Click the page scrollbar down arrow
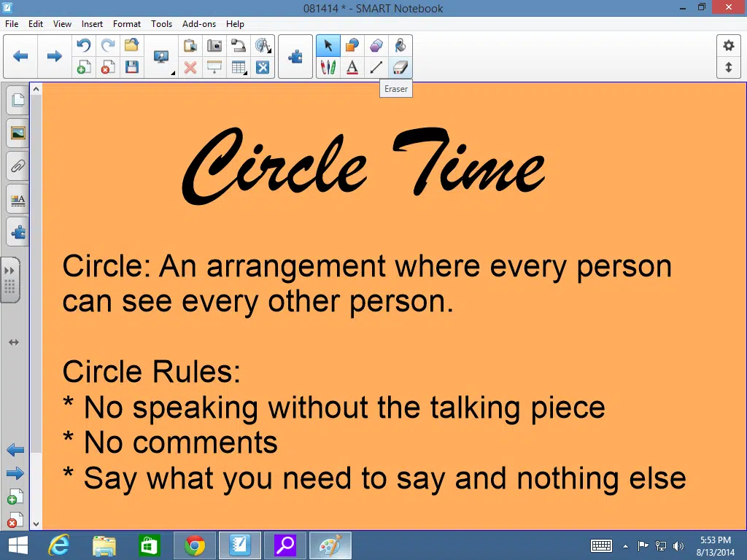747x560 pixels. (x=36, y=524)
